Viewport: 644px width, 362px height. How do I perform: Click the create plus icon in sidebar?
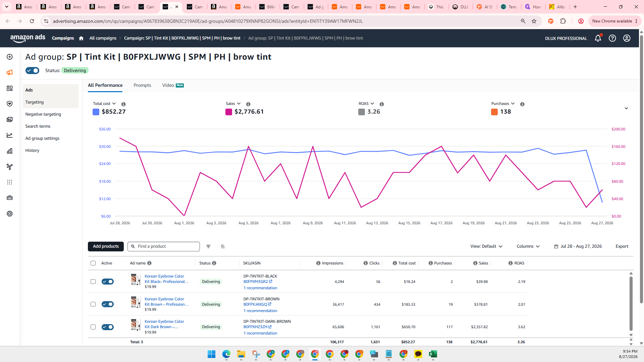point(10,57)
